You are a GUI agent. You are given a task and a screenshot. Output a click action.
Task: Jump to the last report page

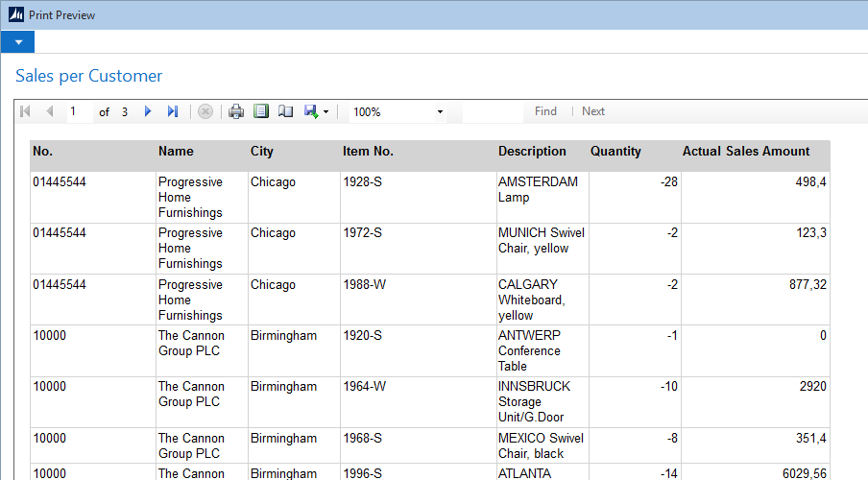(173, 111)
